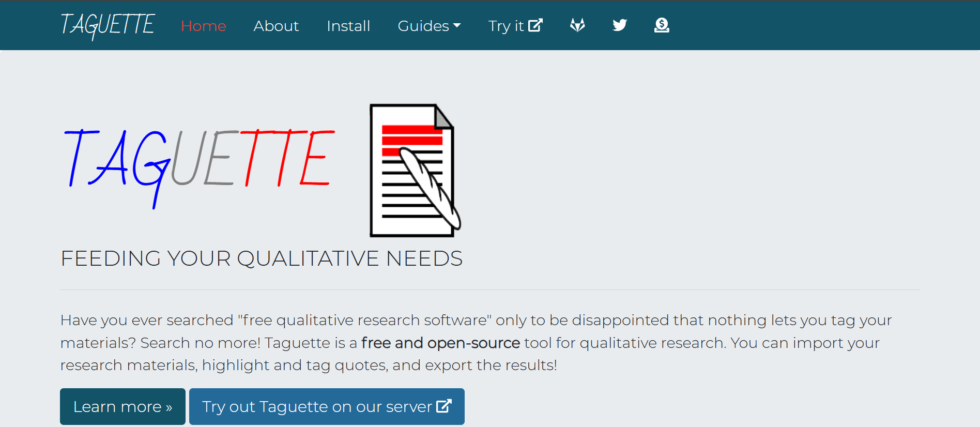Navigate to the Install page
The image size is (980, 427).
point(348,26)
